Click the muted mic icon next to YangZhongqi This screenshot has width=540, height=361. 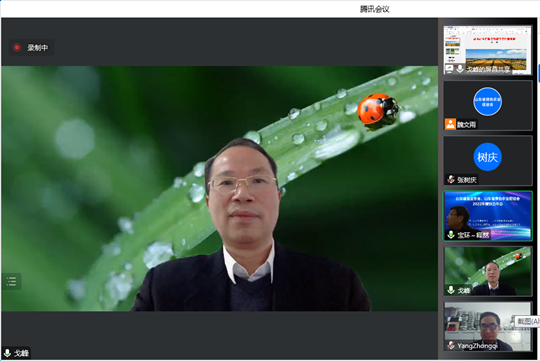pos(451,345)
